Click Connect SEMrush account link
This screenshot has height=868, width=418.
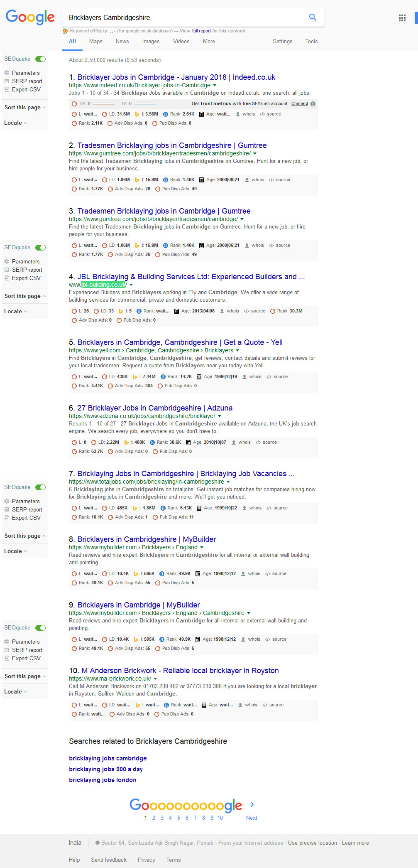click(x=300, y=104)
